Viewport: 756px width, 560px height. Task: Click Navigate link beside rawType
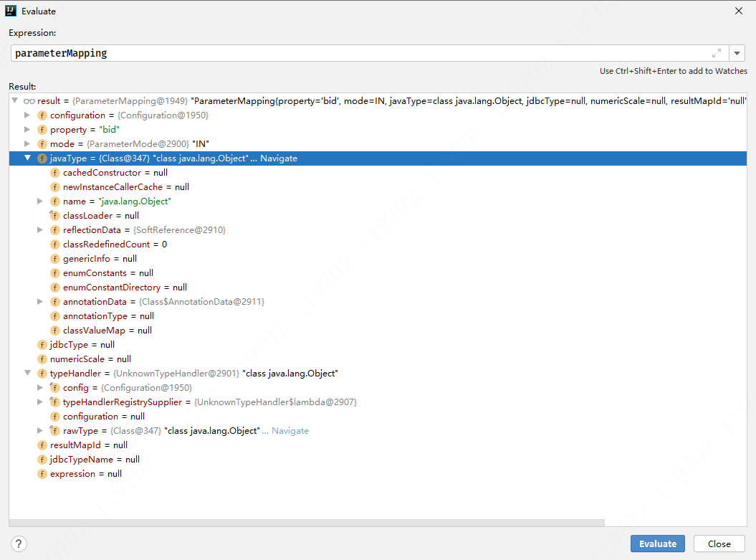click(290, 431)
